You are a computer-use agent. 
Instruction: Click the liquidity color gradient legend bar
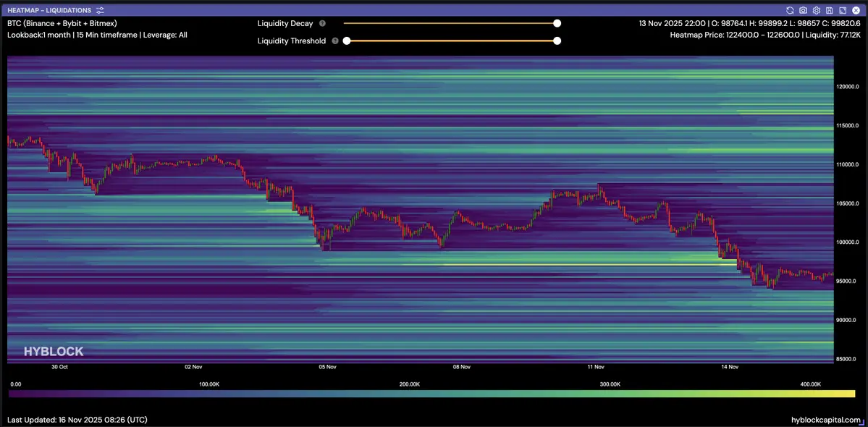(431, 394)
